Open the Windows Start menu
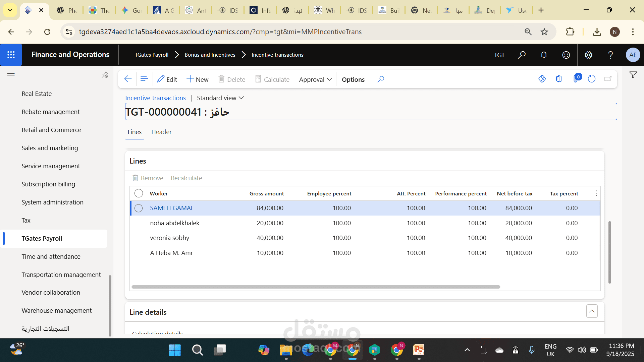The image size is (644, 362). [175, 350]
